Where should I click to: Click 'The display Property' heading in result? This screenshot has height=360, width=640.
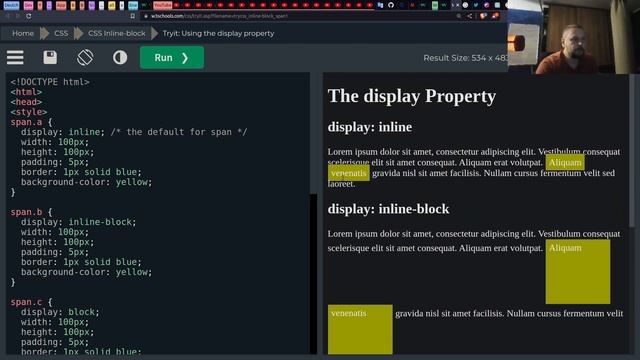tap(412, 96)
